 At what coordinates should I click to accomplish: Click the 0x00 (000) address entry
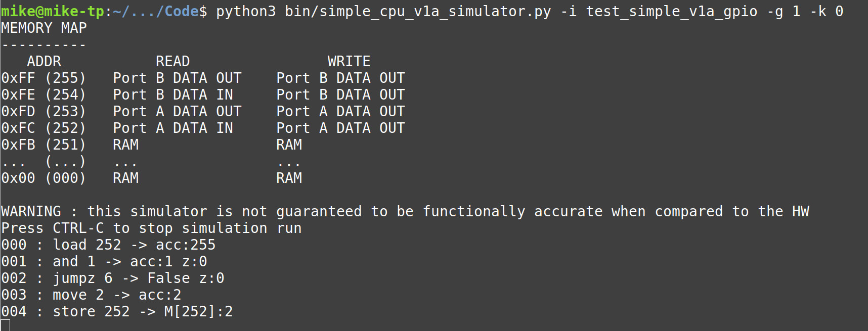[44, 178]
